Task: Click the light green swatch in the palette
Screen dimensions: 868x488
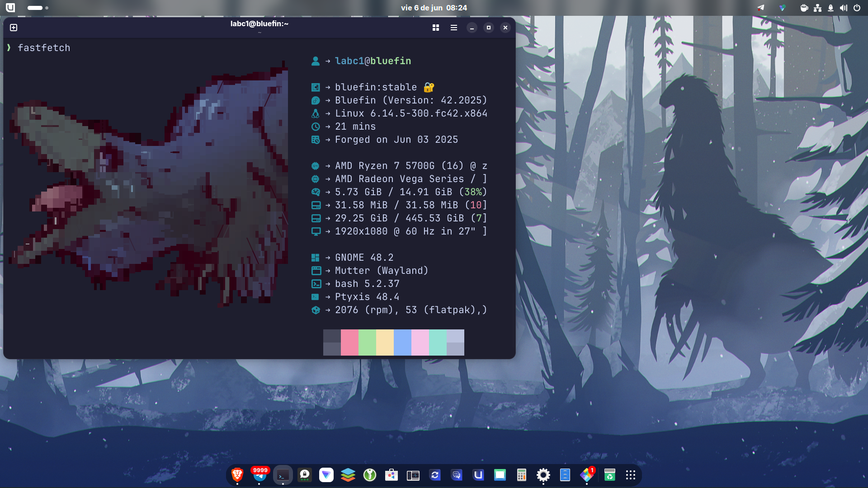Action: click(x=367, y=343)
